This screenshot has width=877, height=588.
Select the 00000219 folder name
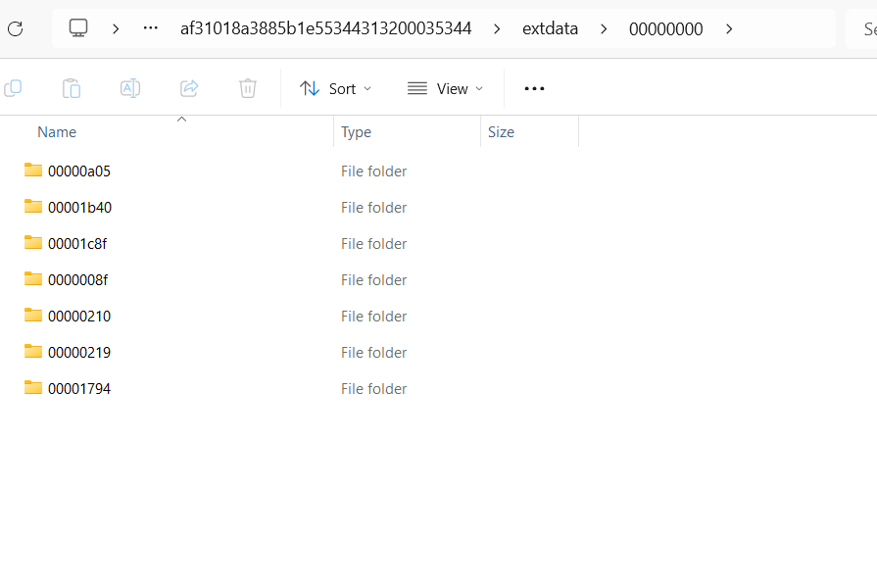click(79, 353)
